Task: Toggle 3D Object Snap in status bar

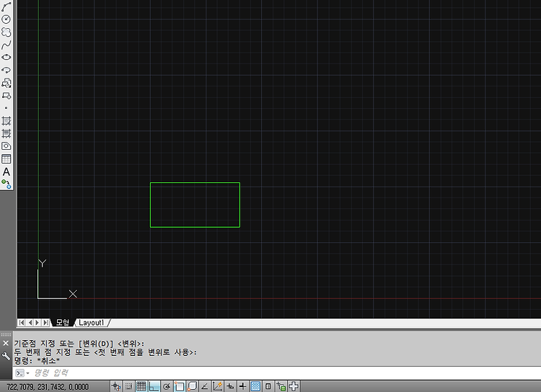Action: (x=192, y=386)
